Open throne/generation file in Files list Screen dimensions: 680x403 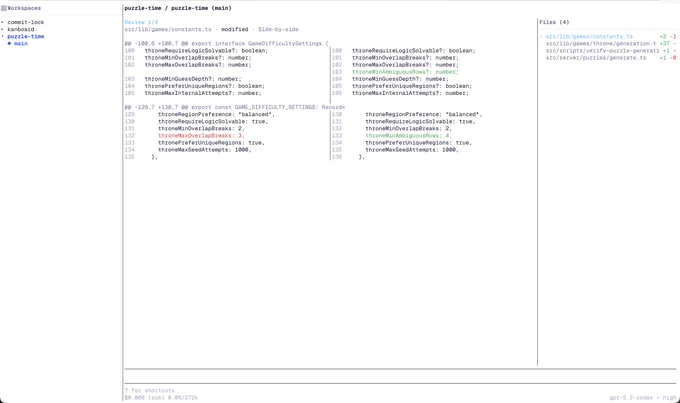[601, 43]
